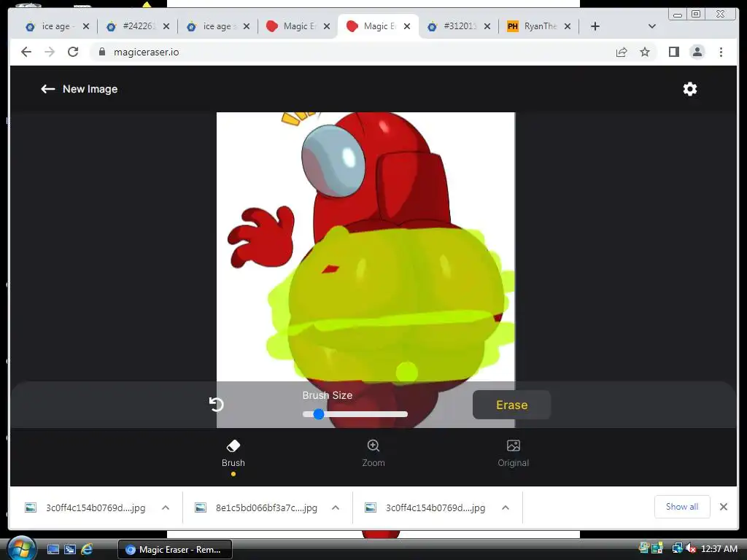The image size is (747, 560).
Task: Click the network tray icon
Action: (x=677, y=548)
